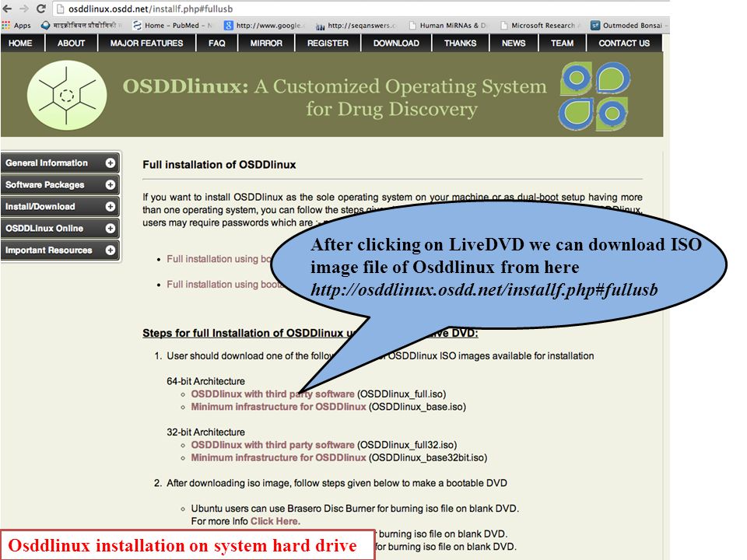Viewport: 747px width, 560px height.
Task: Go back with the browser back arrow
Action: pos(7,9)
